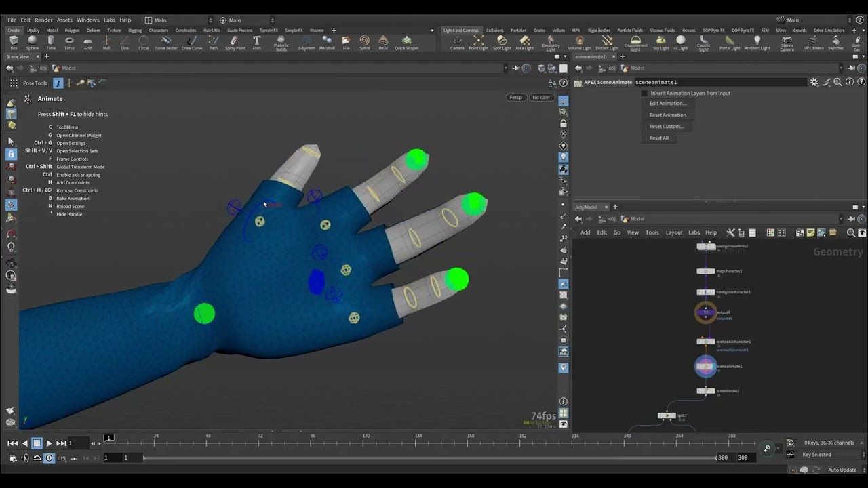Add an Area Light
Screen dimensions: 868x488
pos(524,43)
